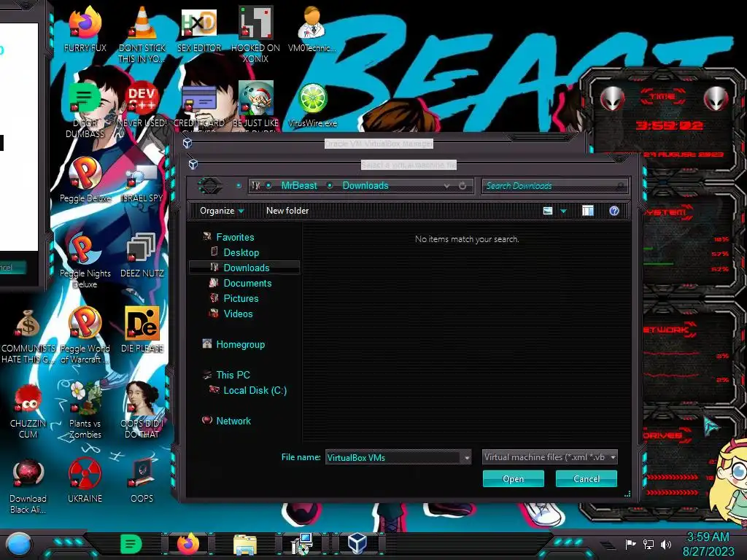Image resolution: width=747 pixels, height=560 pixels.
Task: Launch the VirusWire.exe LimeWire icon
Action: click(x=312, y=106)
